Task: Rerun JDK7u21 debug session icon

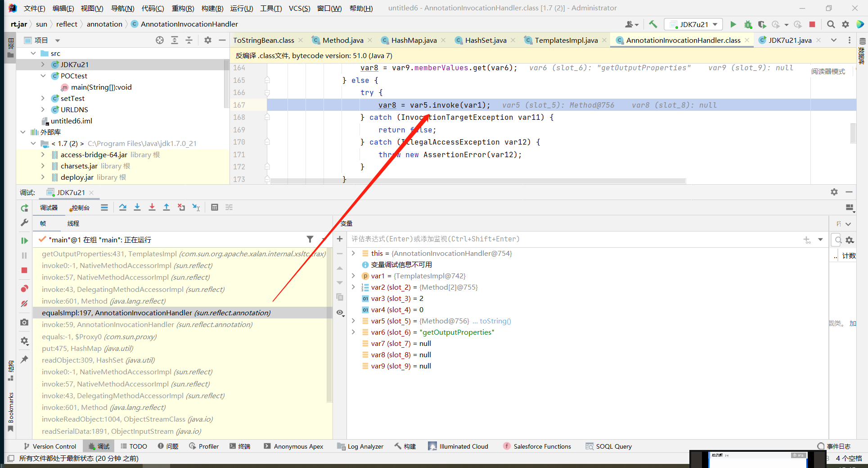Action: [x=24, y=208]
